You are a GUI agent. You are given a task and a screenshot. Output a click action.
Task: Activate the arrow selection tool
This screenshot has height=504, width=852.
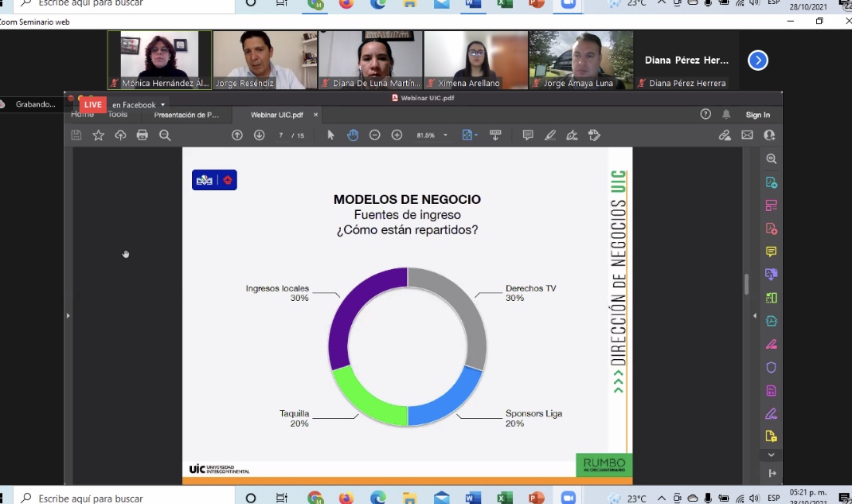coord(331,135)
